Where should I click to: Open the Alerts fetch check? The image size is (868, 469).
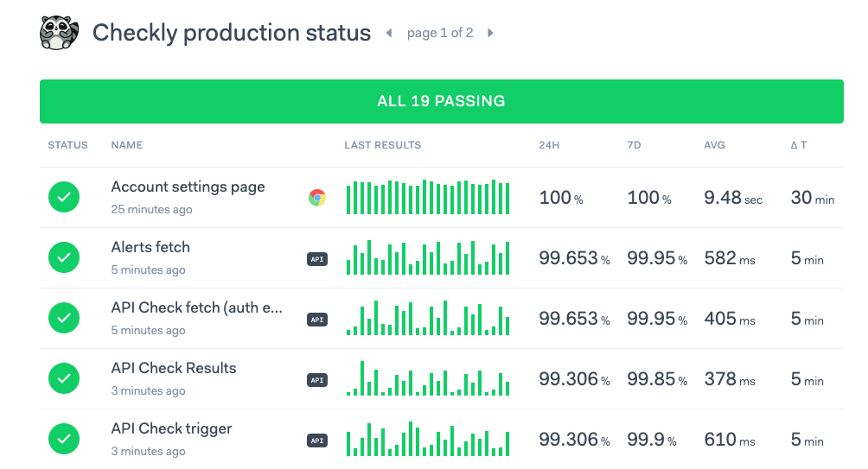150,248
